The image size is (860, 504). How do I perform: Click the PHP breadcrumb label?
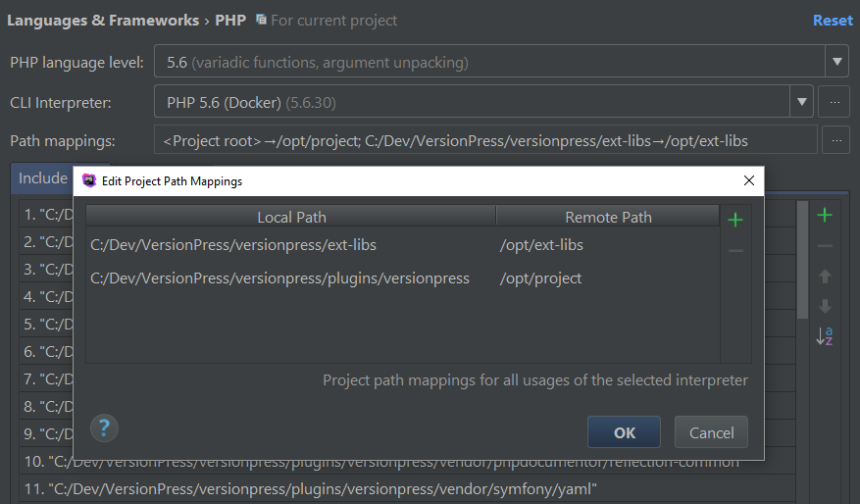[x=230, y=21]
